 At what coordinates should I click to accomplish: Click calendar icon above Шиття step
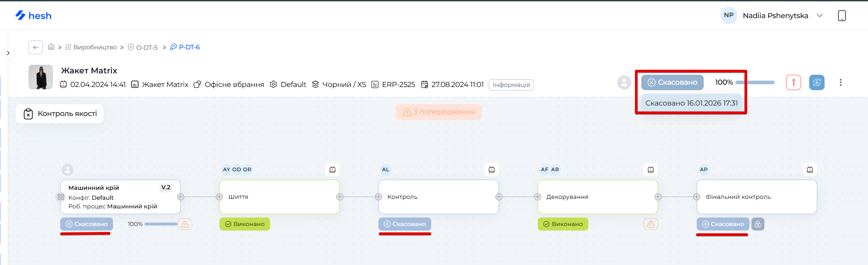tap(333, 170)
